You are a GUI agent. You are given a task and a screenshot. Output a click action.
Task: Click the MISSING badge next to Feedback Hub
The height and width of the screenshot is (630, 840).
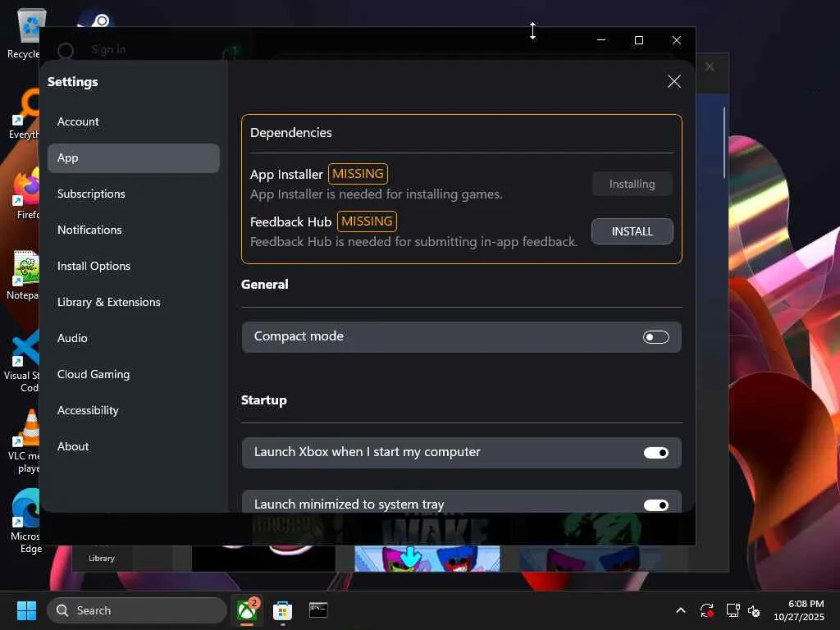(367, 221)
